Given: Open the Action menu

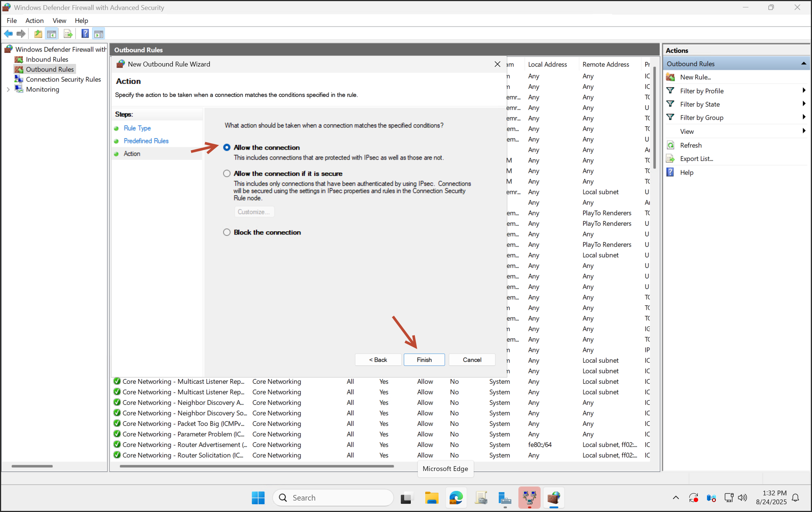Looking at the screenshot, I should [34, 21].
